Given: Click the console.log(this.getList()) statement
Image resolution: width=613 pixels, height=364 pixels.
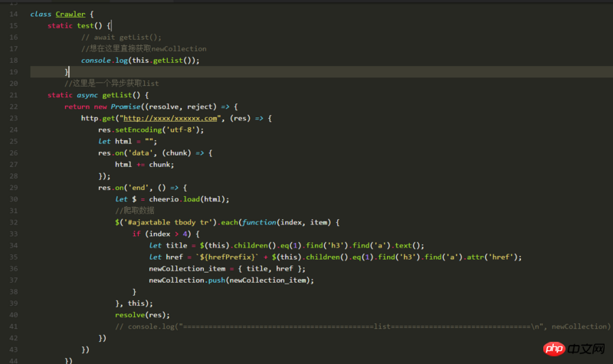Looking at the screenshot, I should [140, 61].
